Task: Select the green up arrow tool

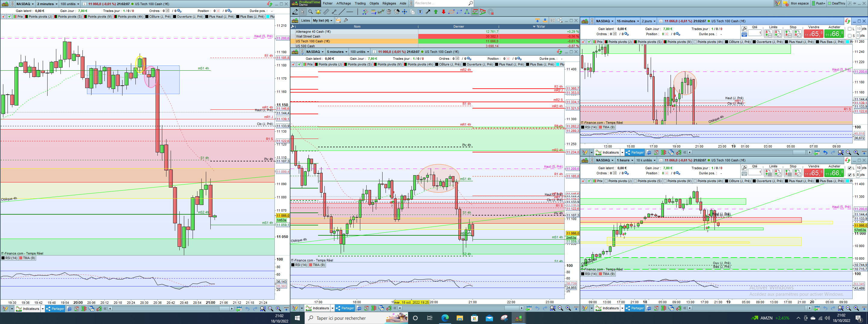Action: [436, 12]
